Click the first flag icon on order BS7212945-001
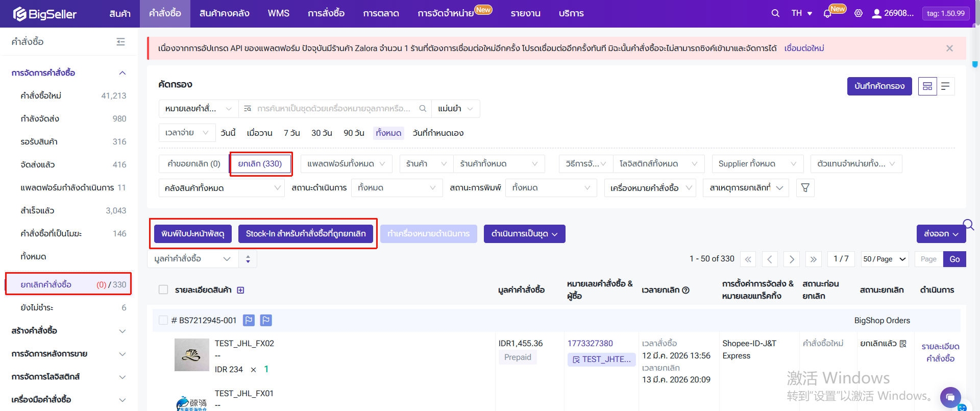 pyautogui.click(x=249, y=320)
